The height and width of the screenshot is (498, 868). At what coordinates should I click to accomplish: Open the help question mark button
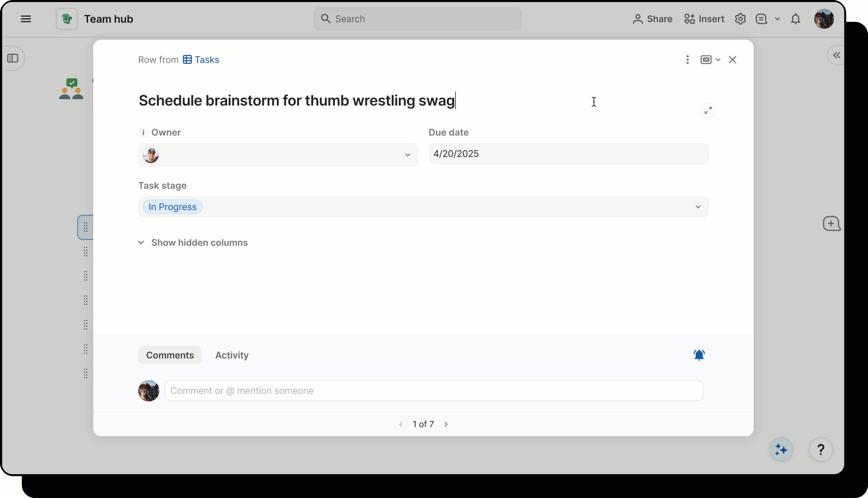pyautogui.click(x=820, y=449)
